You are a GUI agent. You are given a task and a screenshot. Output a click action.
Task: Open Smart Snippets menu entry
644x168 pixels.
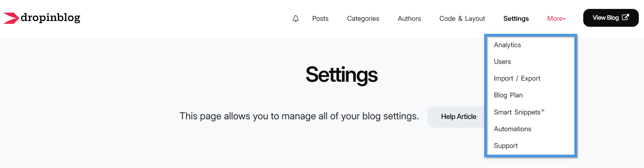[519, 112]
